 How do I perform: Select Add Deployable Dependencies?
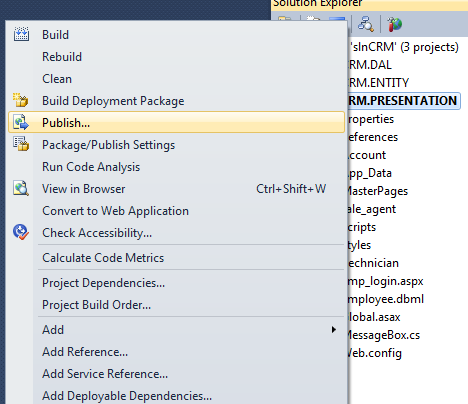tap(127, 396)
